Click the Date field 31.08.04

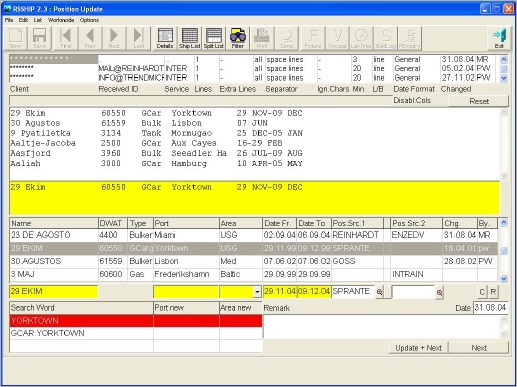tap(490, 307)
